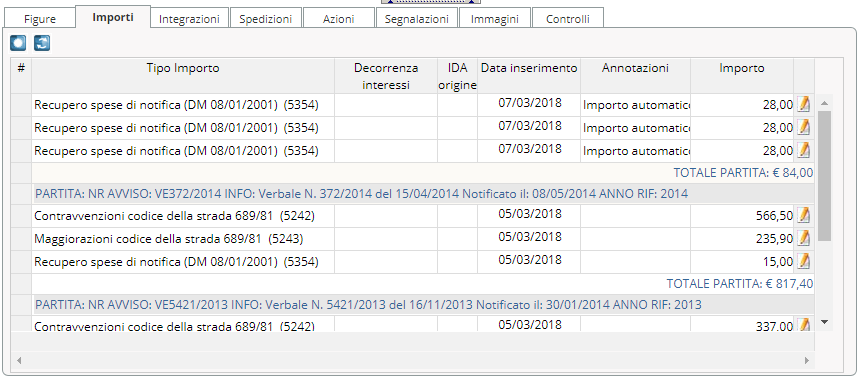Click the vertical scrollbar down arrow

[x=824, y=322]
